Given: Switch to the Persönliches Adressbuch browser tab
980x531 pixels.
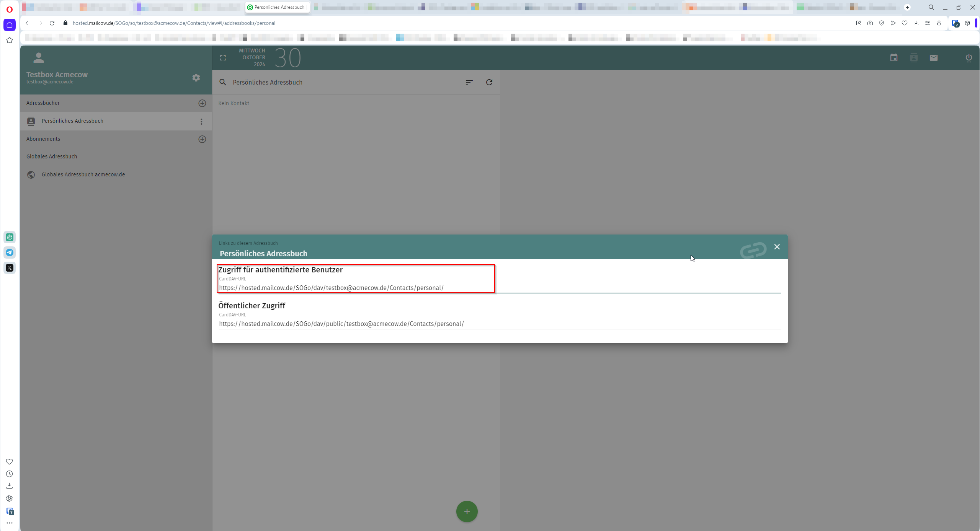Looking at the screenshot, I should pyautogui.click(x=277, y=7).
